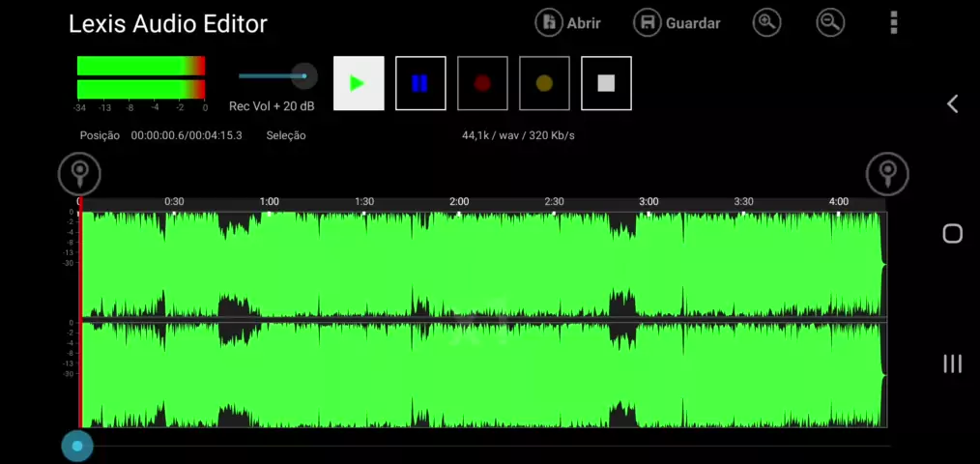
Task: Click the Posição label
Action: (x=100, y=135)
